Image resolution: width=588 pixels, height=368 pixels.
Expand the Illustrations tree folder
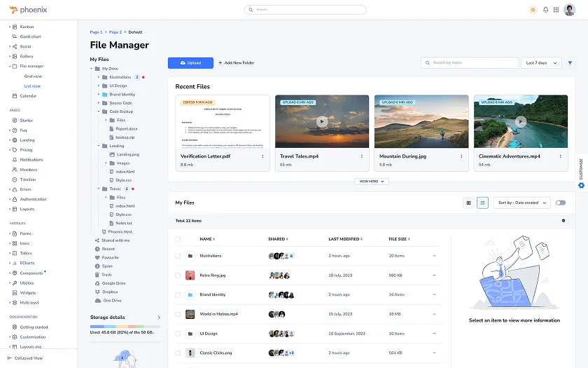point(99,77)
